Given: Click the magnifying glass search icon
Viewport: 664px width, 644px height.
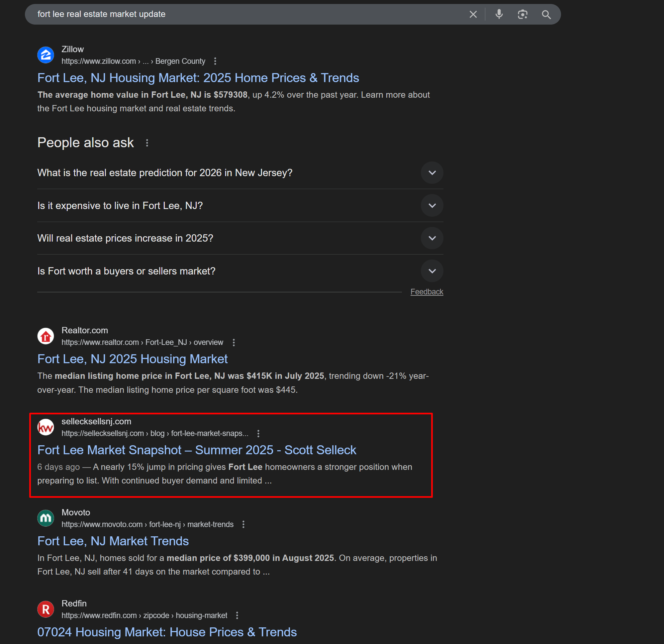Looking at the screenshot, I should click(x=546, y=14).
